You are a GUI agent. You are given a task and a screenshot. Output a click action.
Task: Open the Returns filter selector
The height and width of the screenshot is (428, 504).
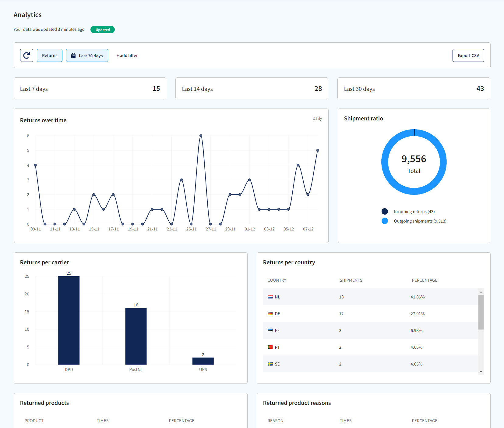click(x=49, y=55)
